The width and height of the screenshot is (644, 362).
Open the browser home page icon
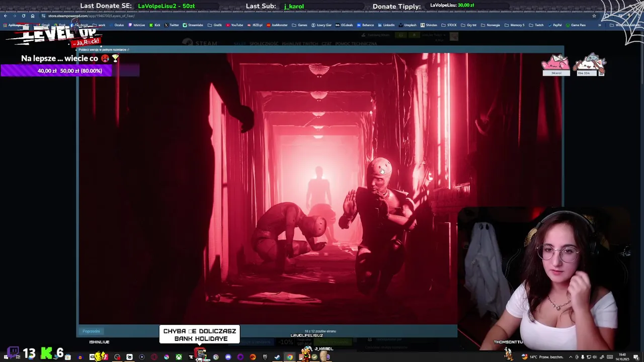(x=32, y=16)
